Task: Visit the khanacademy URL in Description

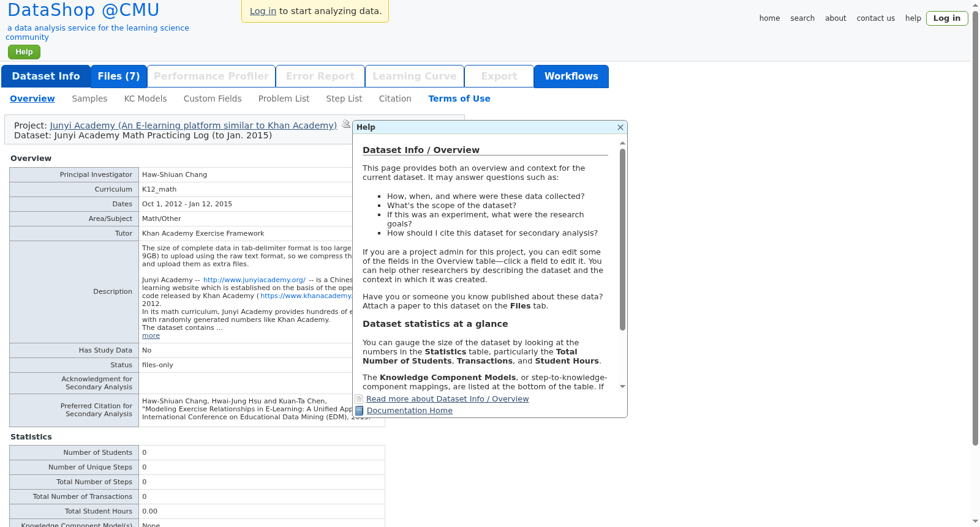Action: 306,296
